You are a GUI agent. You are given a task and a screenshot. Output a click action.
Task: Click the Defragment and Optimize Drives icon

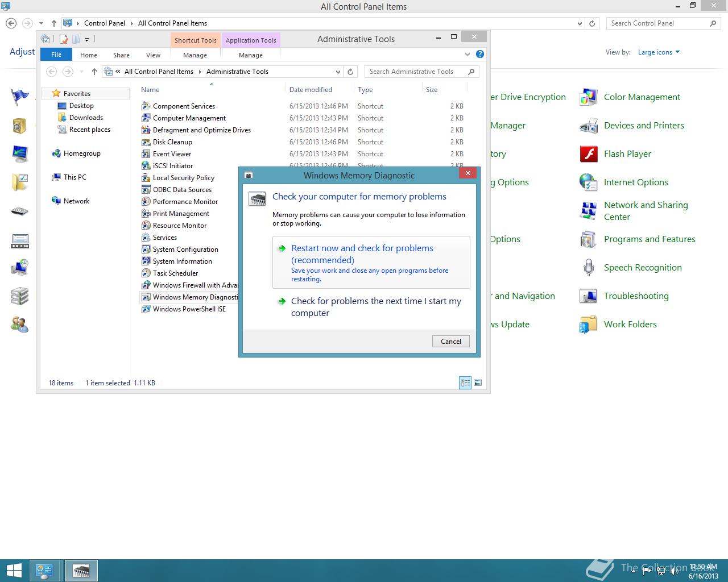[146, 130]
